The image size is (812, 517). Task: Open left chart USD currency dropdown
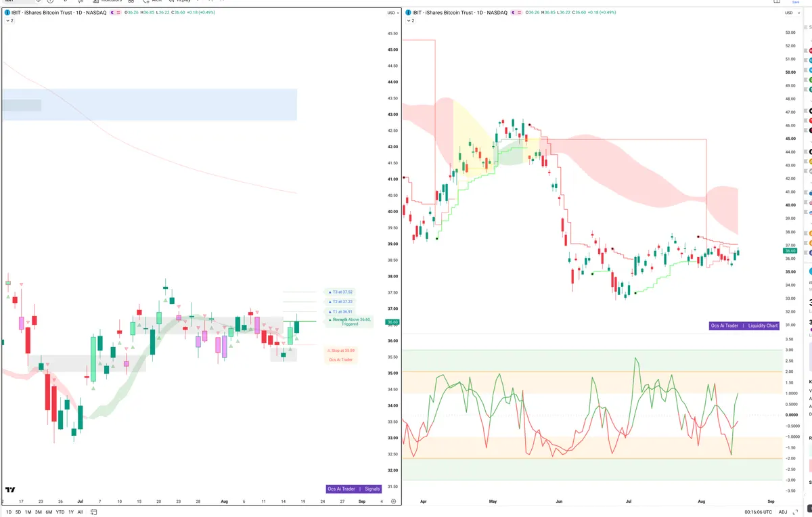tap(392, 13)
